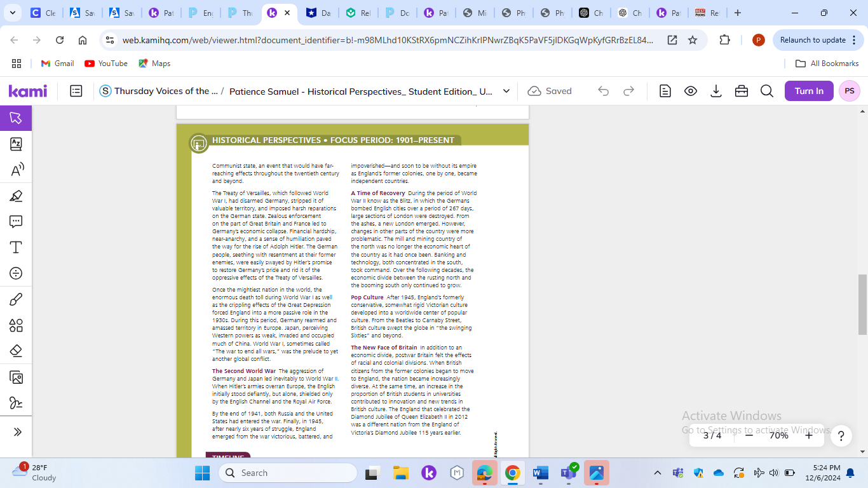Switch to the "Dc" browser tab
The width and height of the screenshot is (868, 488).
point(398,13)
